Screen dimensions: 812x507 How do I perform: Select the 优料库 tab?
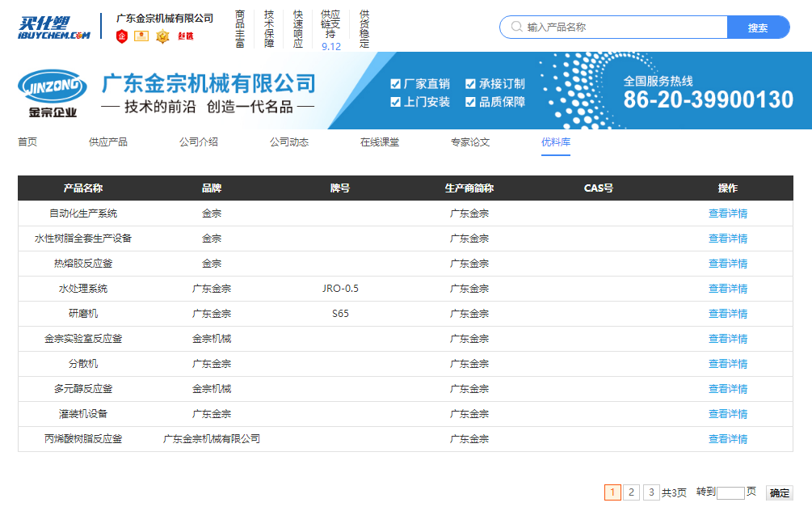[556, 142]
